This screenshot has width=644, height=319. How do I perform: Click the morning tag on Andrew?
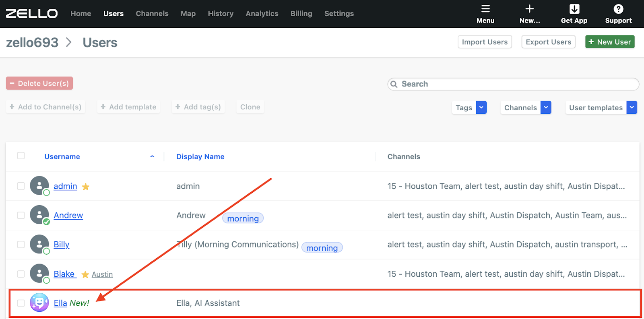(243, 218)
